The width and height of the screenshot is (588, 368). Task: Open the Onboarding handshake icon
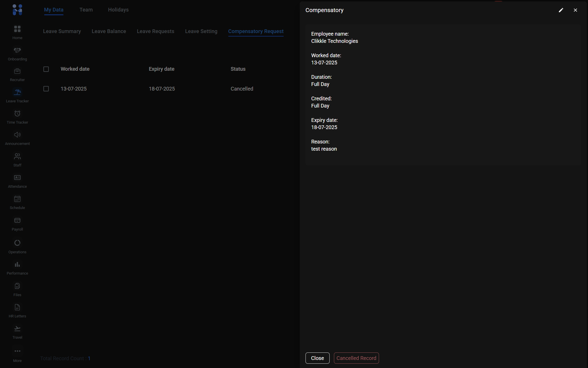(17, 51)
